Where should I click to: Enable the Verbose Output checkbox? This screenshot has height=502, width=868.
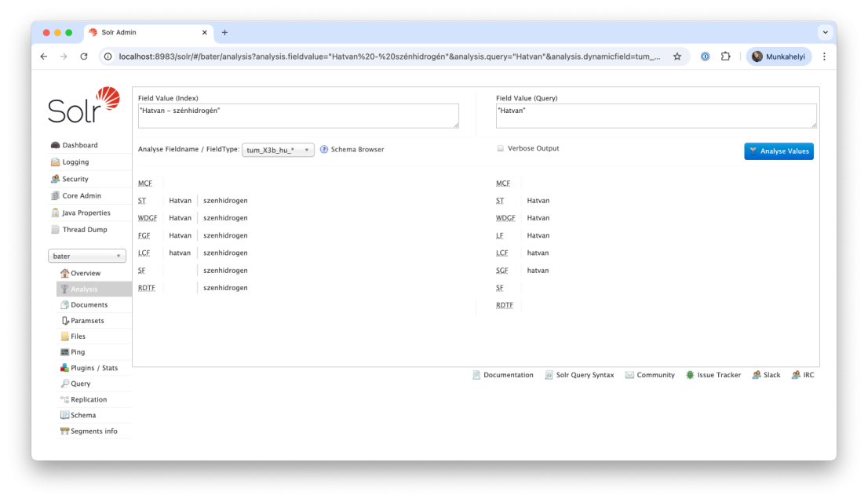tap(501, 148)
